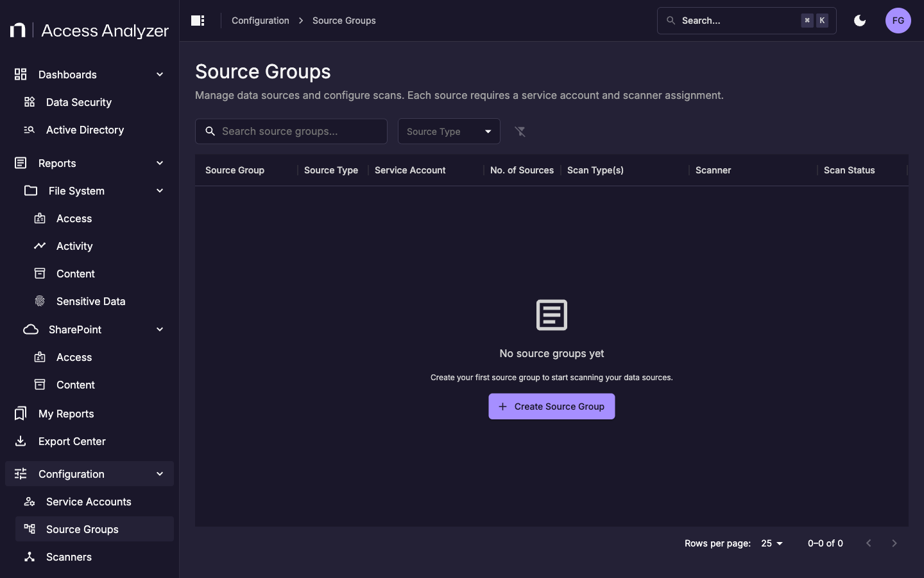The image size is (924, 578).
Task: Click the Create Source Group button
Action: [x=551, y=406]
